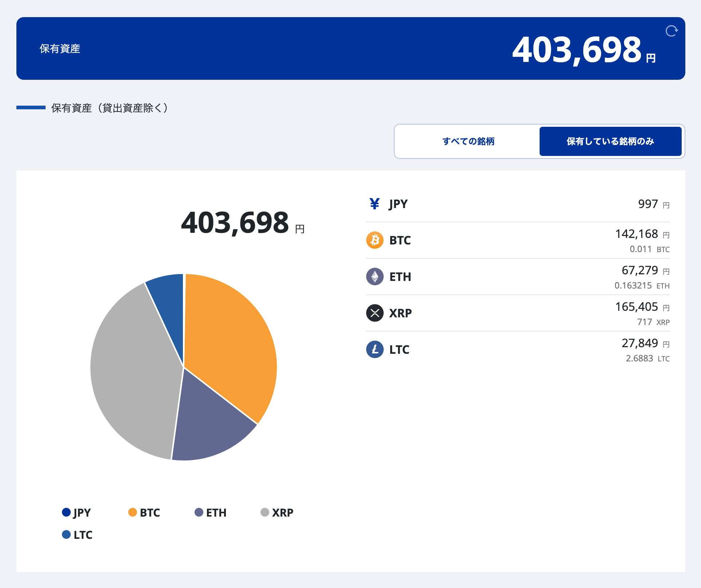This screenshot has height=588, width=701.
Task: Click the LTC row label
Action: (399, 349)
